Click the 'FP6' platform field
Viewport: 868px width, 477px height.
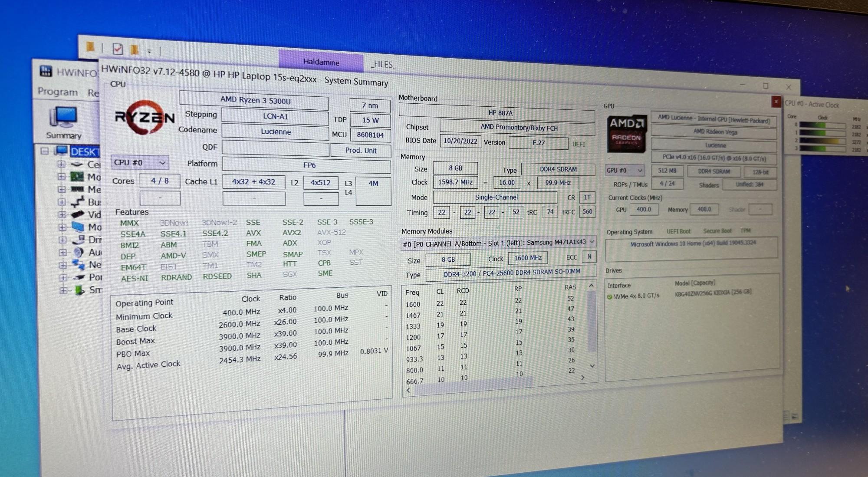tap(306, 165)
